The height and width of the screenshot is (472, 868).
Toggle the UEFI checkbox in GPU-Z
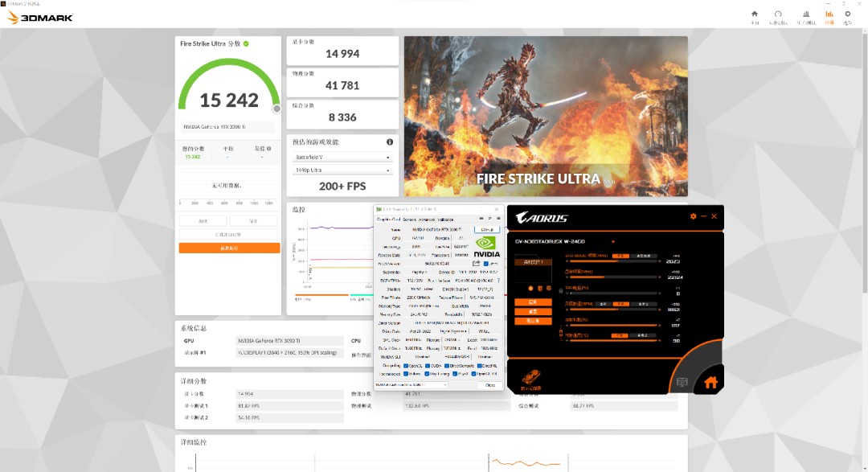486,264
